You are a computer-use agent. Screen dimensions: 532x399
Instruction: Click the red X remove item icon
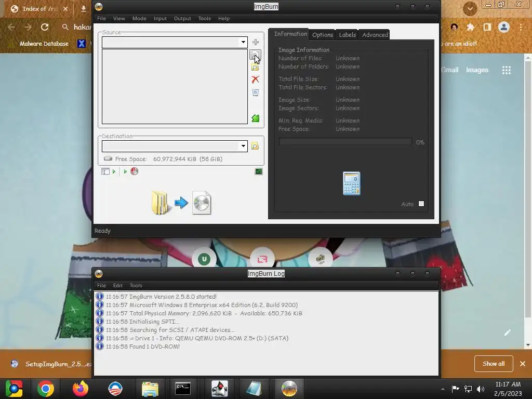point(256,79)
